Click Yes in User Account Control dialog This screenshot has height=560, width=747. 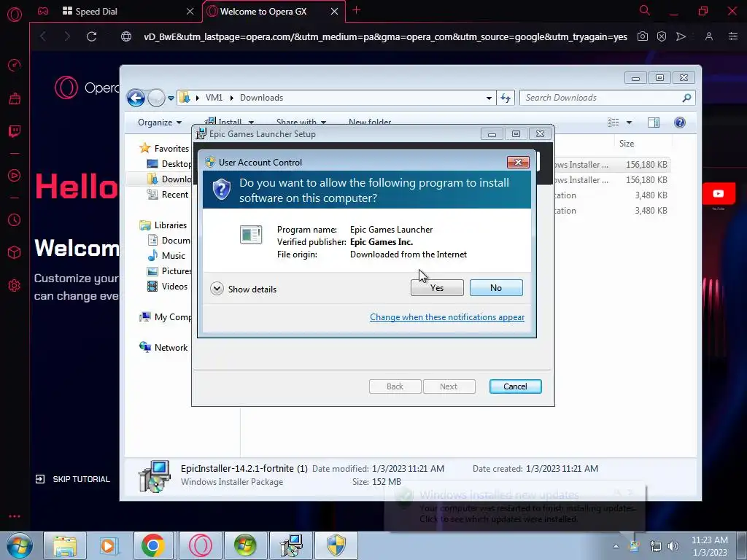437,287
